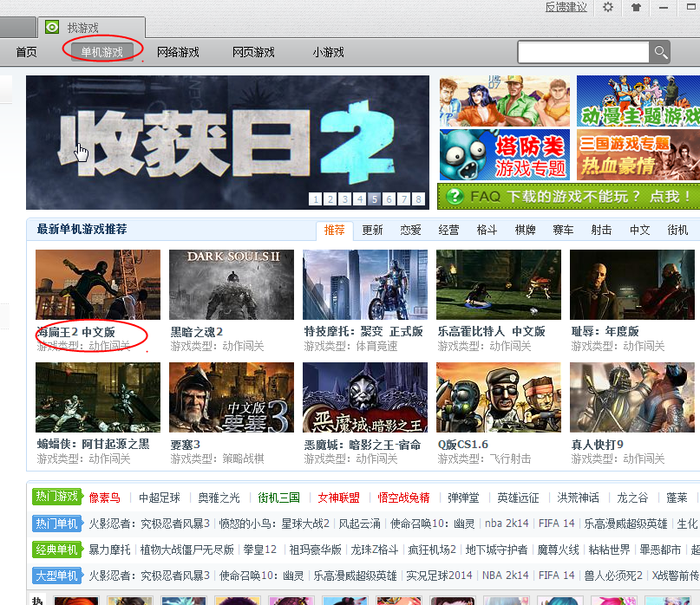Image resolution: width=700 pixels, height=605 pixels.
Task: Open 实况足球2014 in 大型单机 row
Action: 439,576
